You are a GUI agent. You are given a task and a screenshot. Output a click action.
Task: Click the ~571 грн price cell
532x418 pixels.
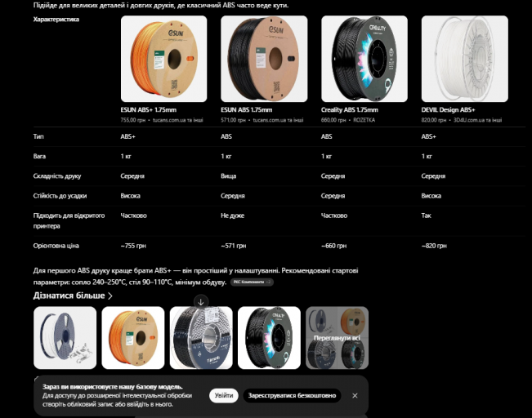[234, 246]
